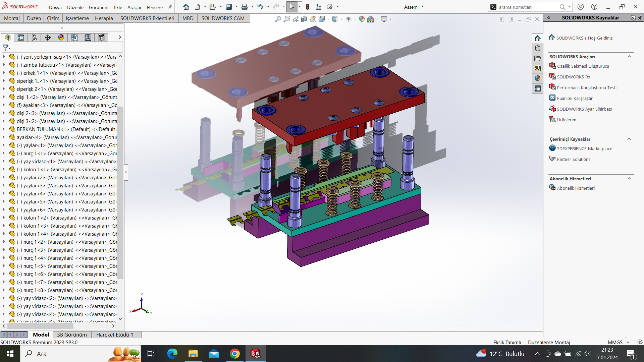Switch to the Hareket Etüdü 1 tab

point(115,335)
